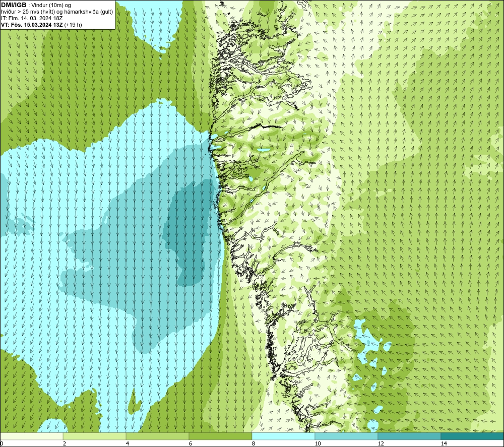Click the 'DMI/IGB : Vindur (10m) og' title line
Screen dimensions: 504x447
[x=36, y=5]
